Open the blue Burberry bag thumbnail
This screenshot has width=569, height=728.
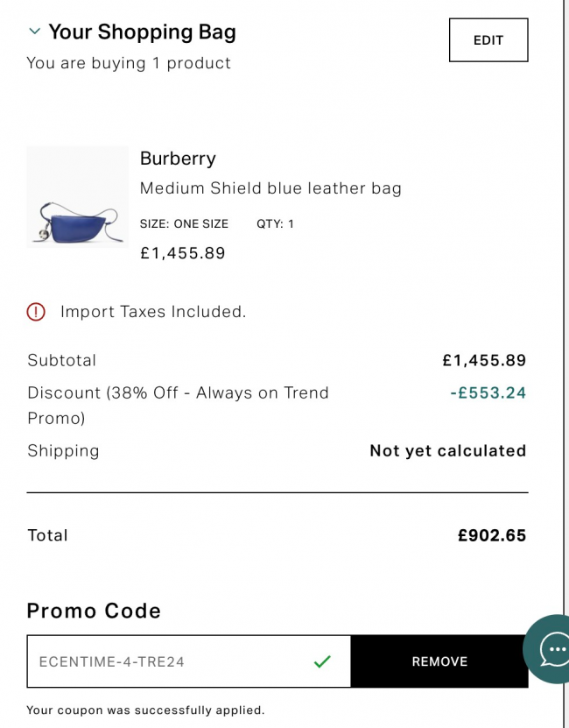pyautogui.click(x=78, y=197)
